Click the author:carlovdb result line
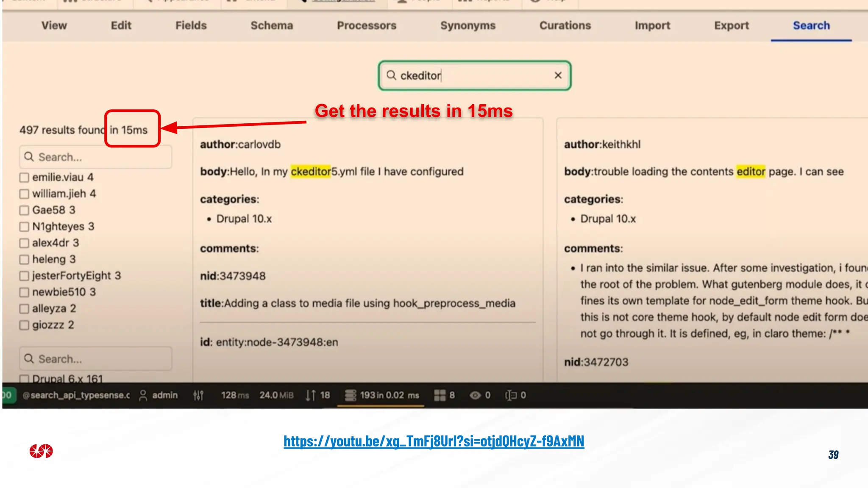Viewport: 868px width, 488px height. point(240,144)
